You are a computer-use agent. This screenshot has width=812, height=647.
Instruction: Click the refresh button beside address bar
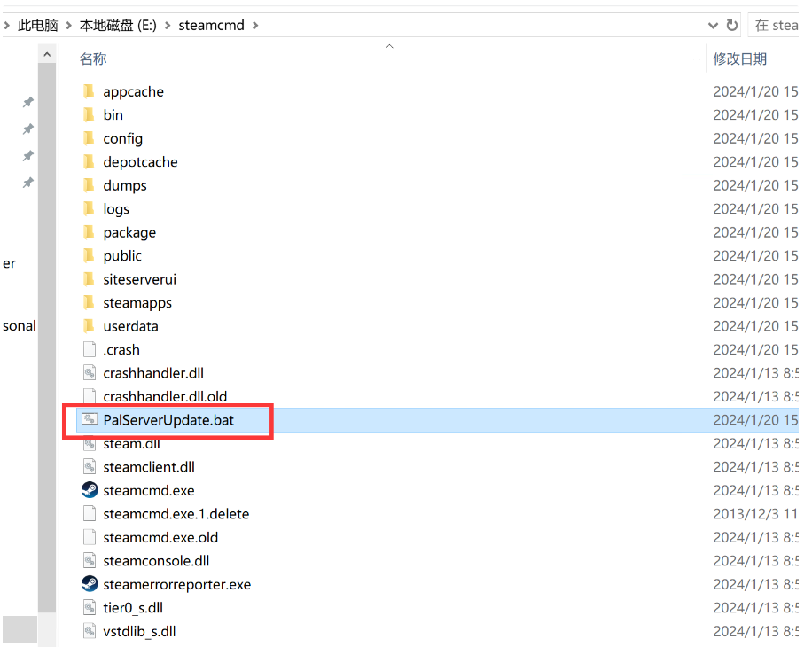[731, 25]
